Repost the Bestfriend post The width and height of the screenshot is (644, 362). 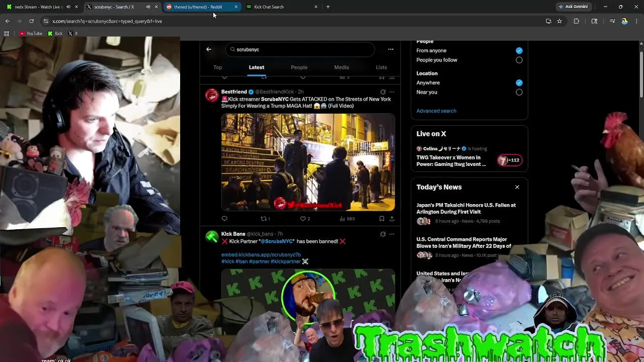(x=265, y=219)
